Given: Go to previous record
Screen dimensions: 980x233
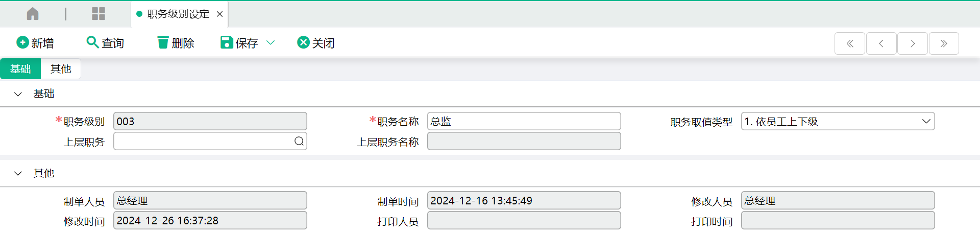Looking at the screenshot, I should (x=881, y=43).
